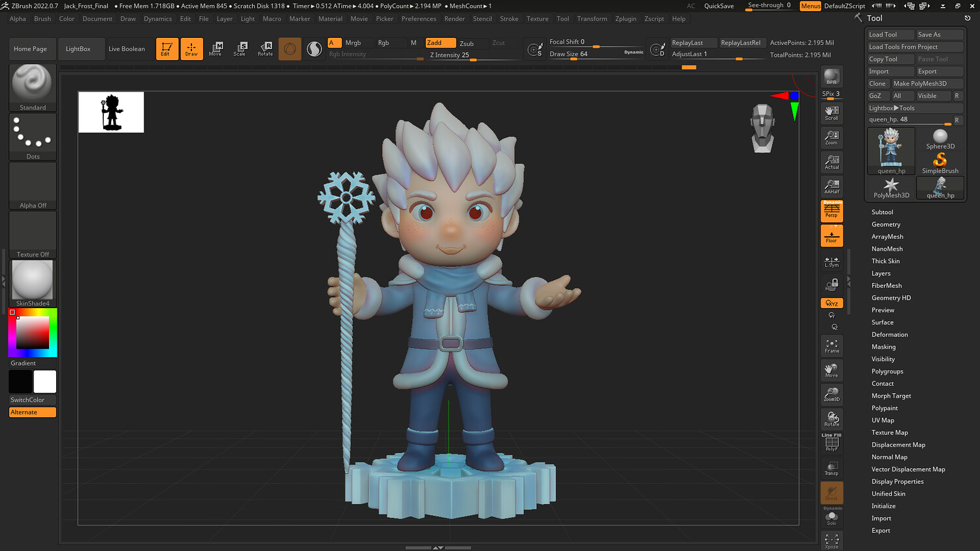Viewport: 980px width, 551px height.
Task: Expand the Deformation section
Action: point(890,335)
